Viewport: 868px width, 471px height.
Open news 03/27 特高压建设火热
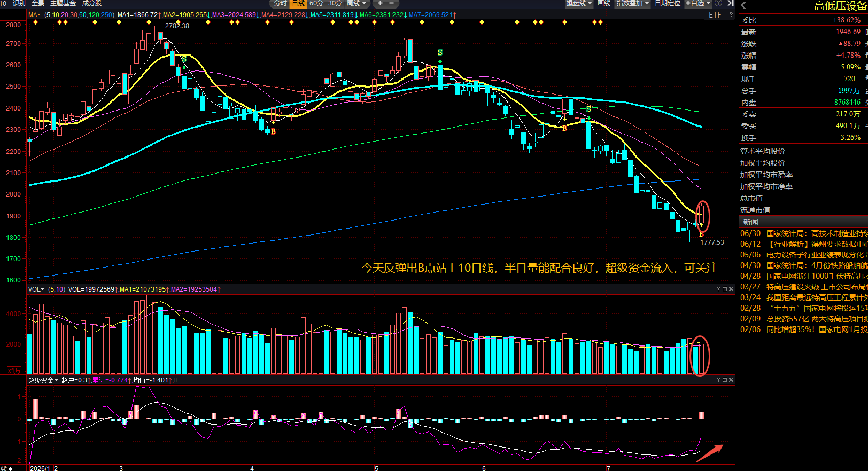pos(803,287)
